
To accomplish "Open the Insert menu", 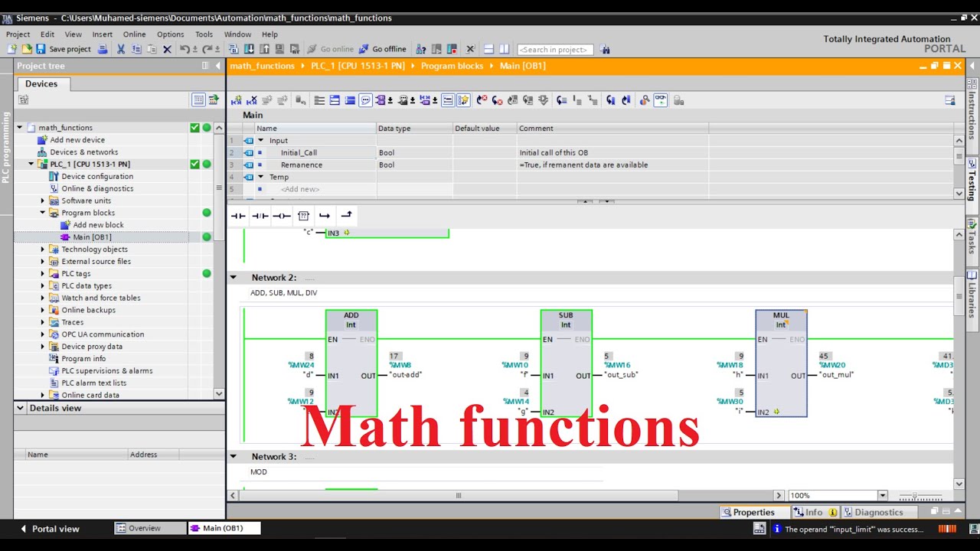I will (x=103, y=34).
